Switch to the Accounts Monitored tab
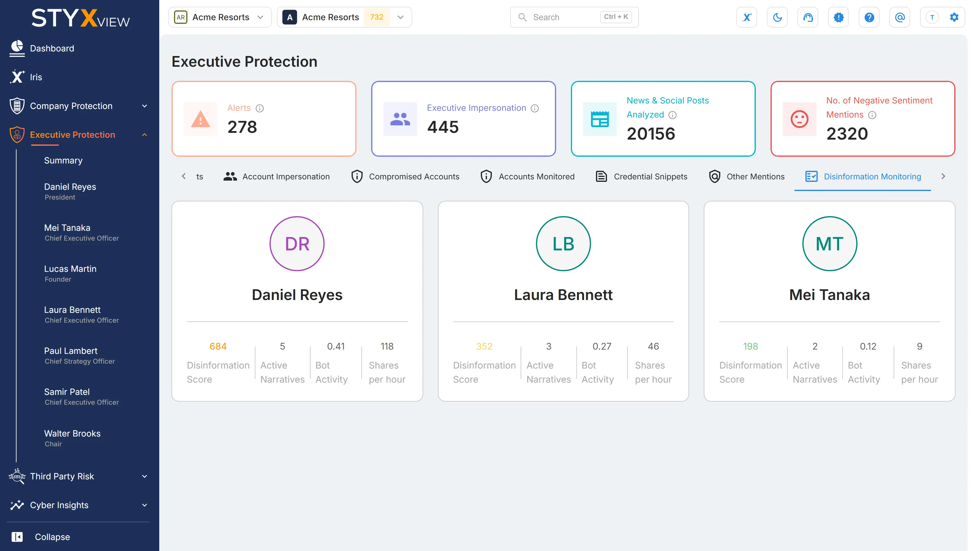The image size is (980, 551). 527,176
